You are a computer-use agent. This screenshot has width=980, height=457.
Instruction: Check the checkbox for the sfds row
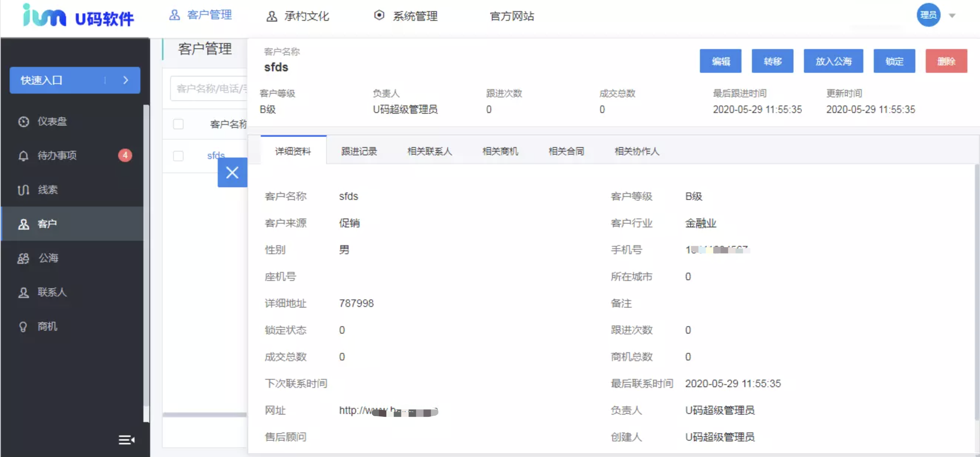(178, 156)
